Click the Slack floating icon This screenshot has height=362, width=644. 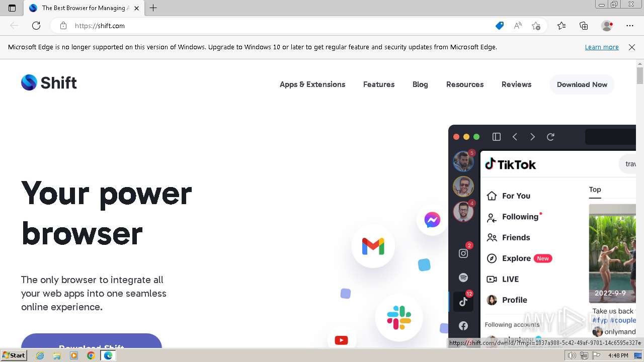click(399, 317)
